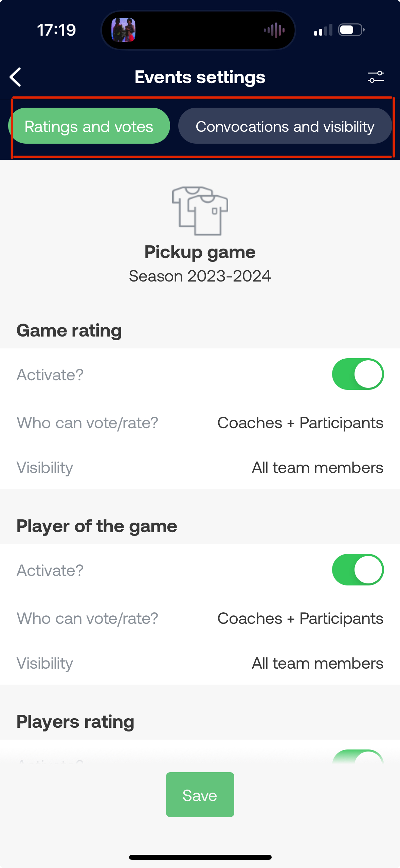
Task: Tap the cellular signal bars
Action: [323, 30]
